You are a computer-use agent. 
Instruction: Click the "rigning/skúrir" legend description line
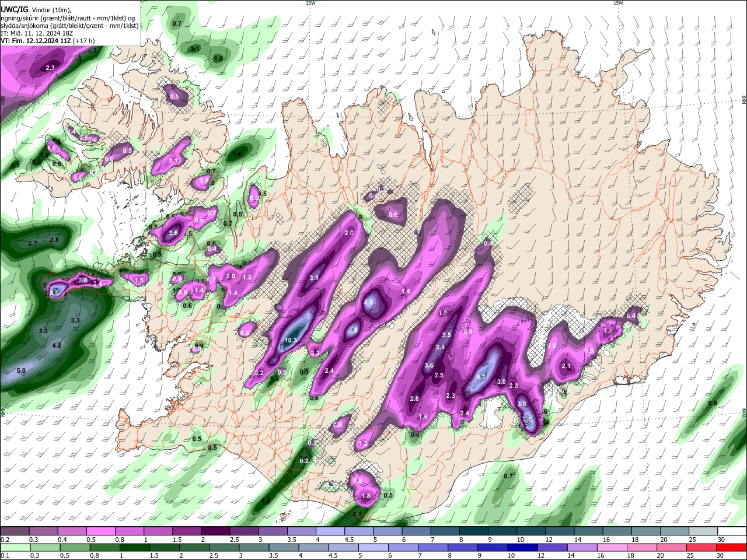tap(68, 17)
